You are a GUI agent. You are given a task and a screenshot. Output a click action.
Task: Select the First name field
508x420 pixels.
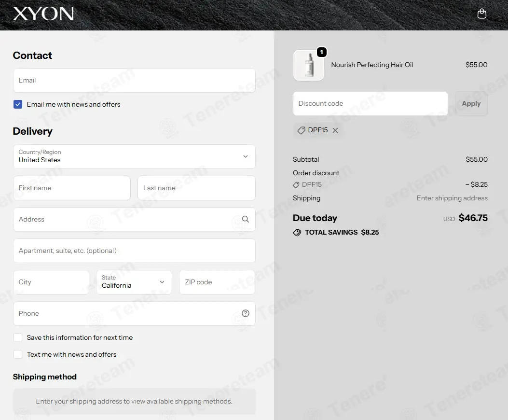click(x=72, y=188)
